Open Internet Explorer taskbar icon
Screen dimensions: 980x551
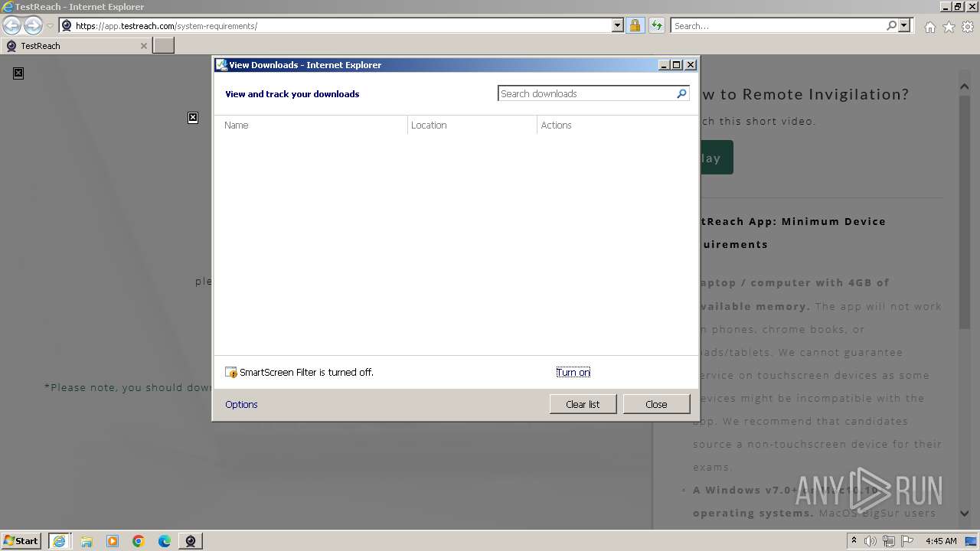[x=59, y=541]
